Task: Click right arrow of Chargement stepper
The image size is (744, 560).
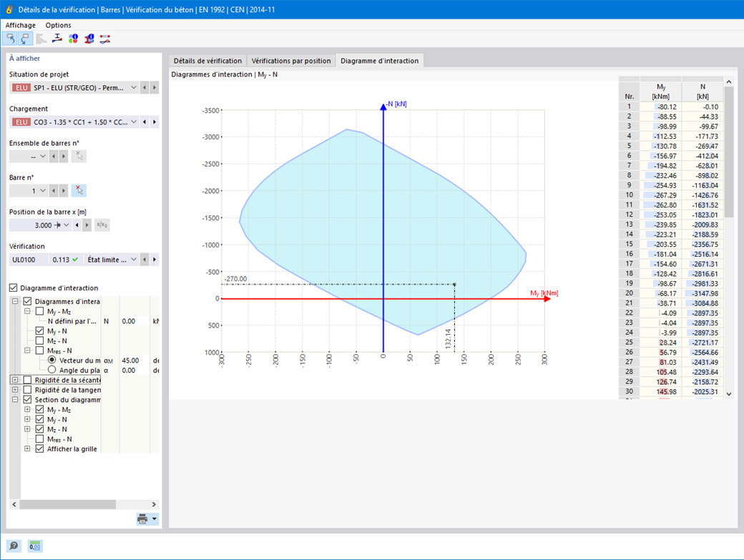Action: [x=155, y=122]
